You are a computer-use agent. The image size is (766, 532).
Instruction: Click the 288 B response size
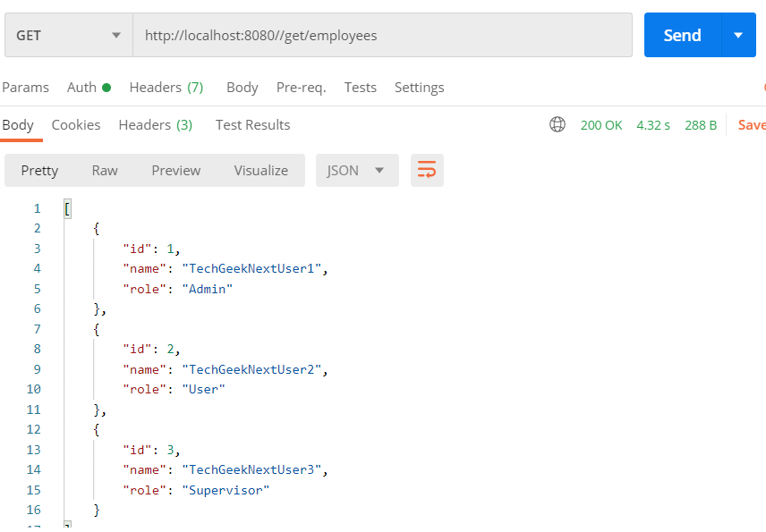[701, 125]
